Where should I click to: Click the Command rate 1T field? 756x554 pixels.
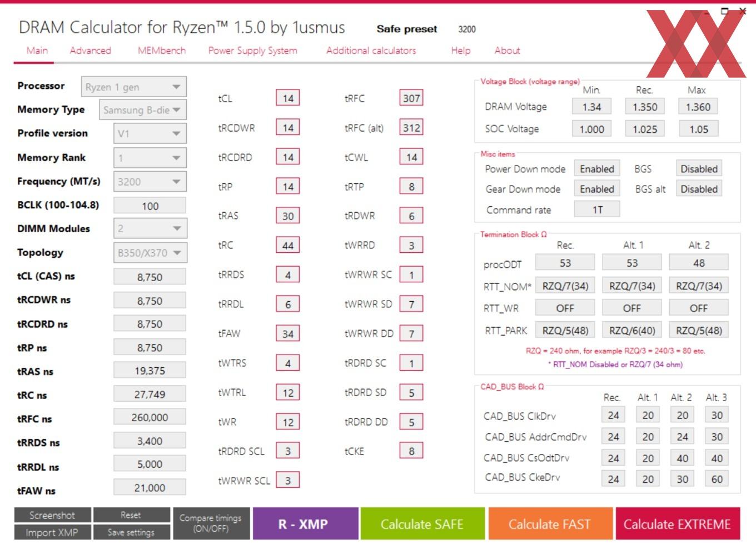[x=597, y=209]
